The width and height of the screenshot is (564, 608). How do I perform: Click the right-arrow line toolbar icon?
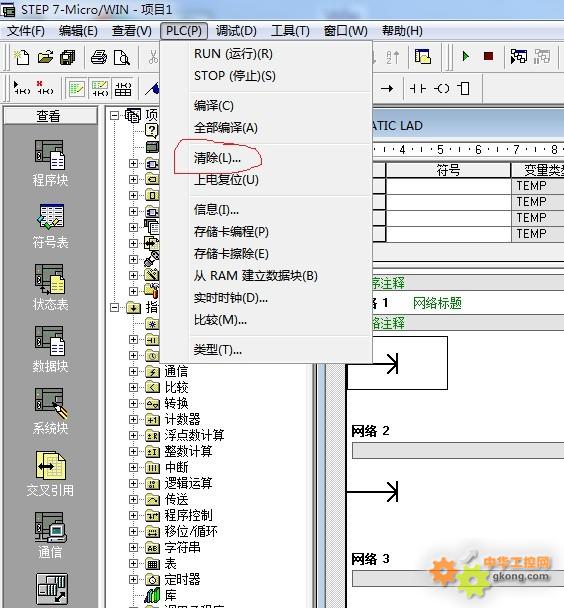point(387,89)
